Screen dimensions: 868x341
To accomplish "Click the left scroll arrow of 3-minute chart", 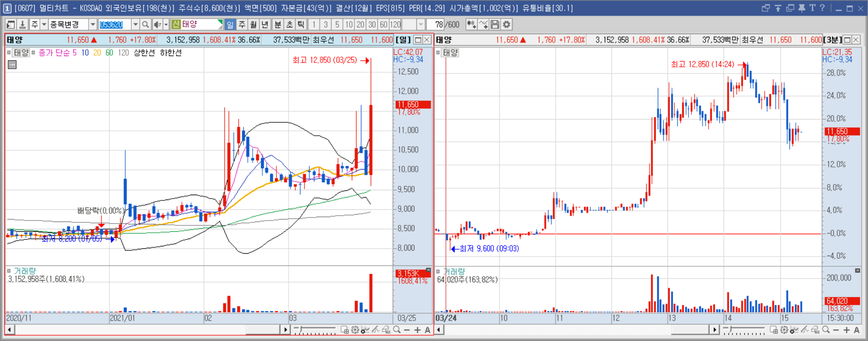I will click(439, 330).
